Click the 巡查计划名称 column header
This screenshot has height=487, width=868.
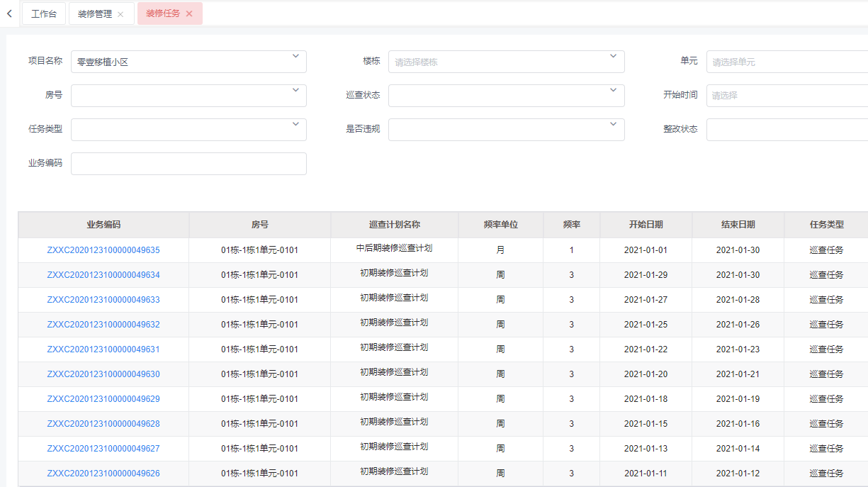(394, 225)
